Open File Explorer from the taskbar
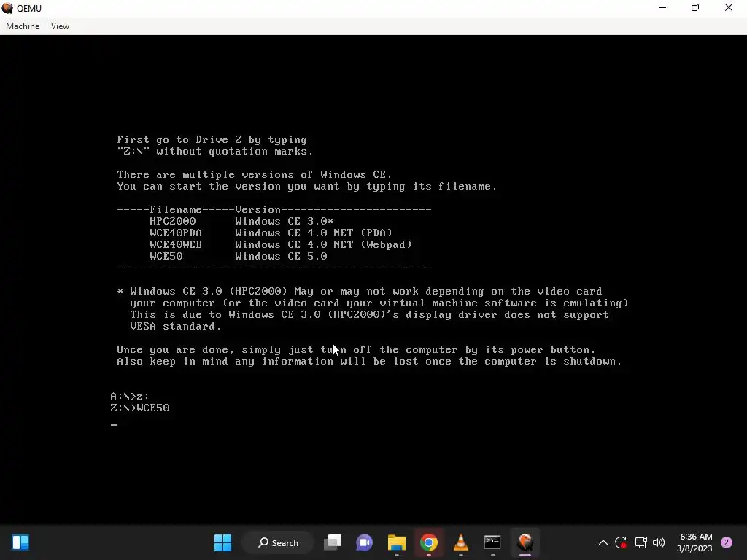 [x=396, y=542]
